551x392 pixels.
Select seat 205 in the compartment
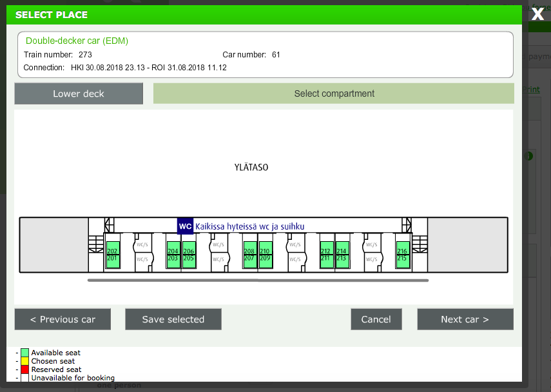tap(189, 259)
